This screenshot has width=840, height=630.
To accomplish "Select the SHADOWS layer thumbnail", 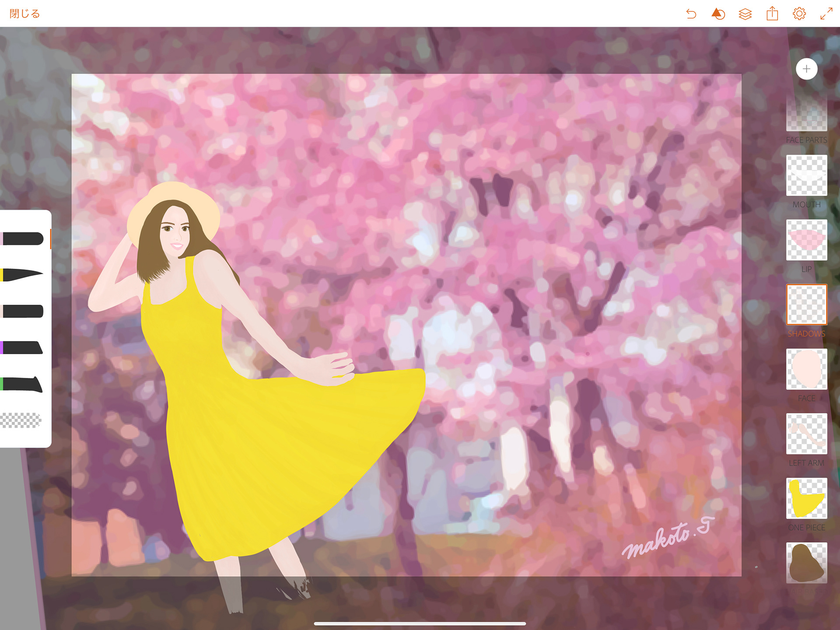I will point(806,304).
